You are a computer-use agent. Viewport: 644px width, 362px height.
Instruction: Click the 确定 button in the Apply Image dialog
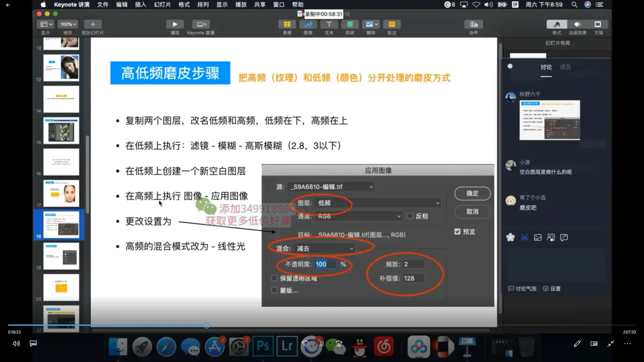pyautogui.click(x=472, y=193)
